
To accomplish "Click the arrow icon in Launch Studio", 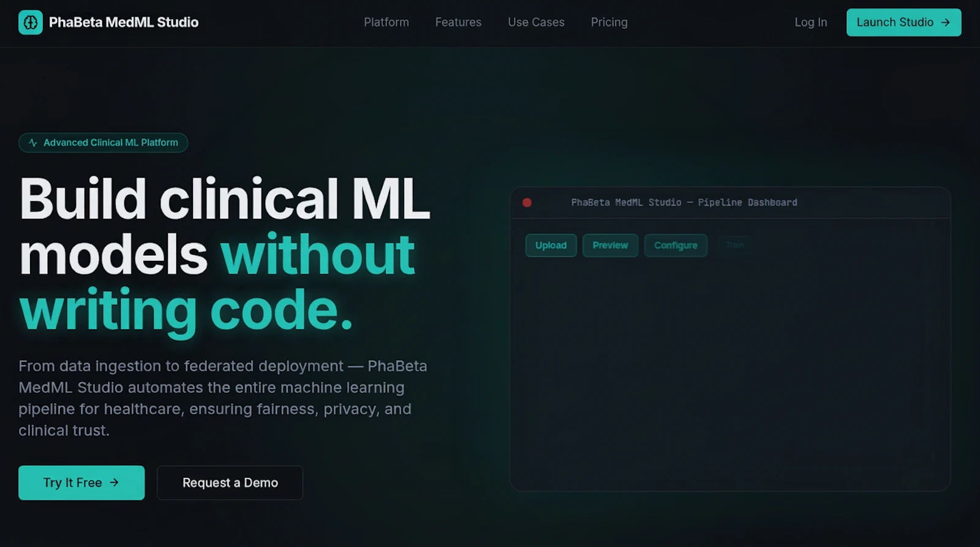I will click(945, 23).
